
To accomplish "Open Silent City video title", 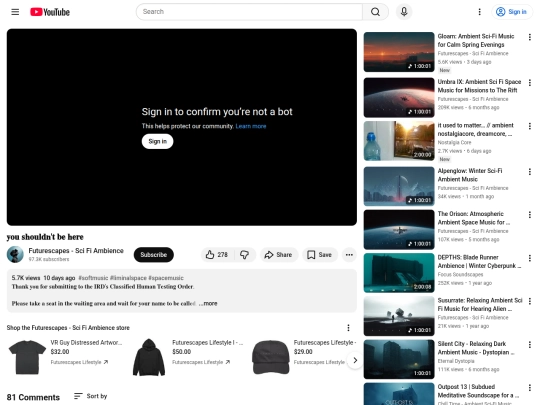I will click(x=476, y=348).
